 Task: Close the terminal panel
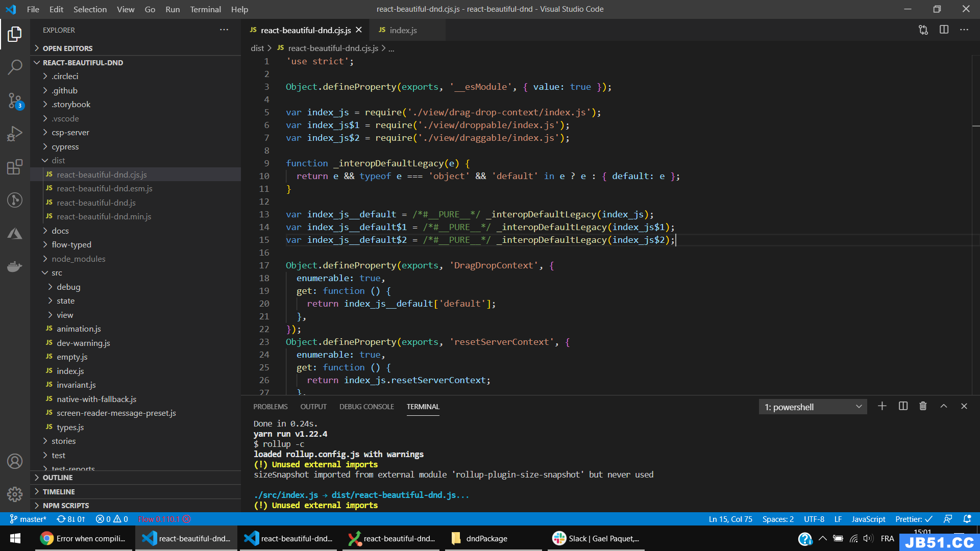[x=964, y=407]
